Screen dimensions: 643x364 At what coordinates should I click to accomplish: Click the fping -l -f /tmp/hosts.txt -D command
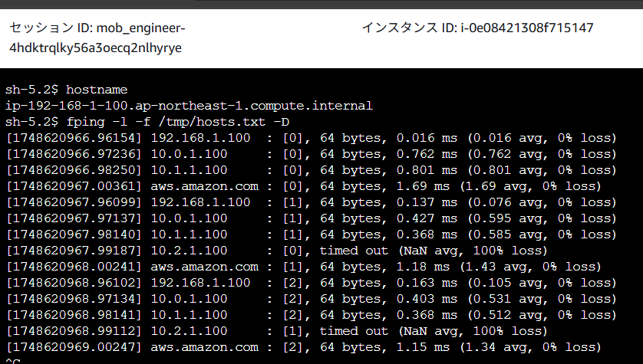click(178, 122)
